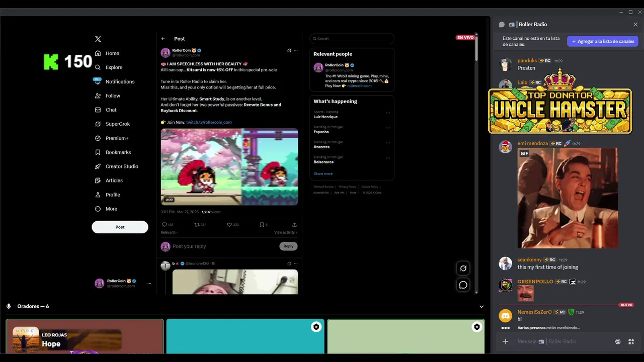Screen dimensions: 644x362
Task: Click the white Post button
Action: [120, 227]
